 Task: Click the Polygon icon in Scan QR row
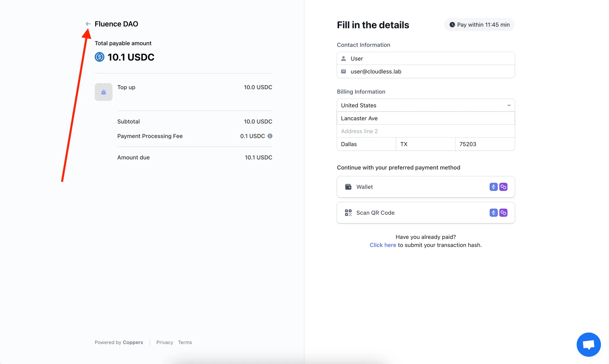click(503, 213)
